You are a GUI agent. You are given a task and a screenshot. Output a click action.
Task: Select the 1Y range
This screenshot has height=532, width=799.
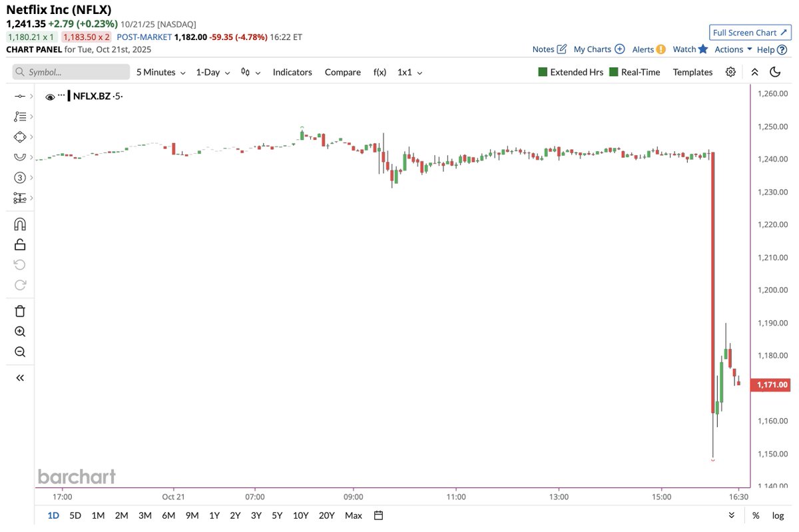[214, 515]
